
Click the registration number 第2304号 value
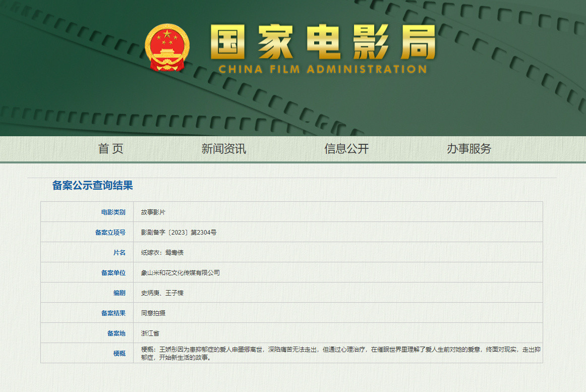[179, 233]
